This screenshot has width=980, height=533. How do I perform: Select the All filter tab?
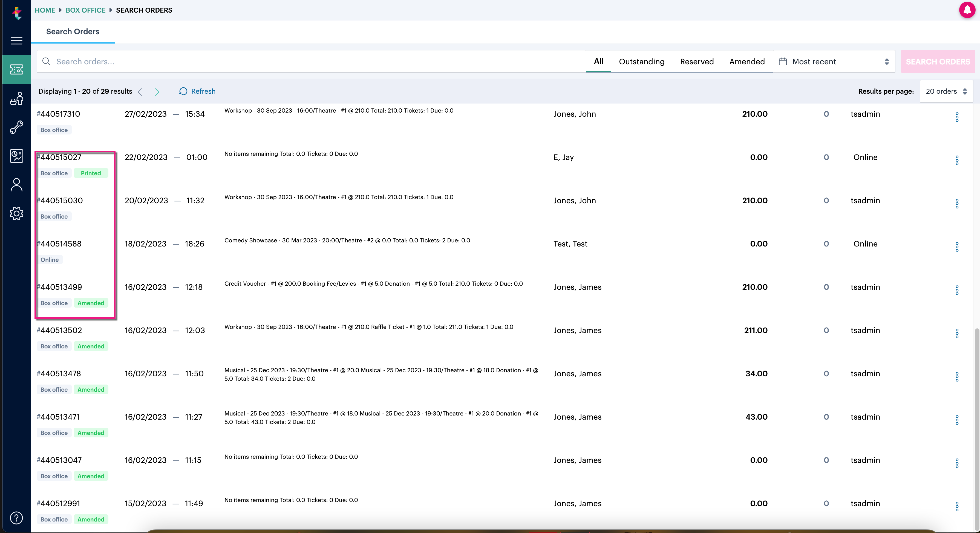click(x=598, y=61)
